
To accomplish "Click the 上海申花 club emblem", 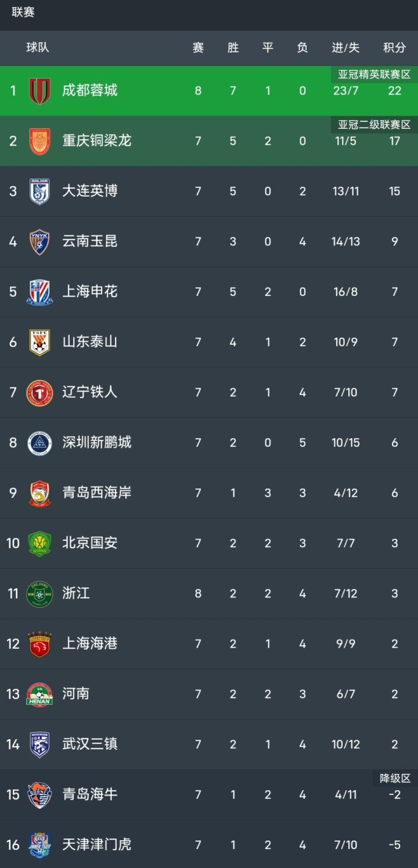I will coord(39,292).
